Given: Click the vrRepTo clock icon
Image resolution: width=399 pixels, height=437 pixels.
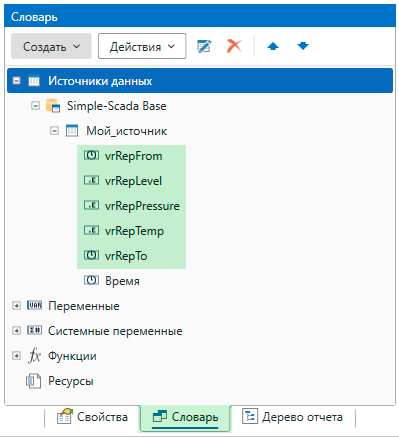Looking at the screenshot, I should [x=91, y=255].
